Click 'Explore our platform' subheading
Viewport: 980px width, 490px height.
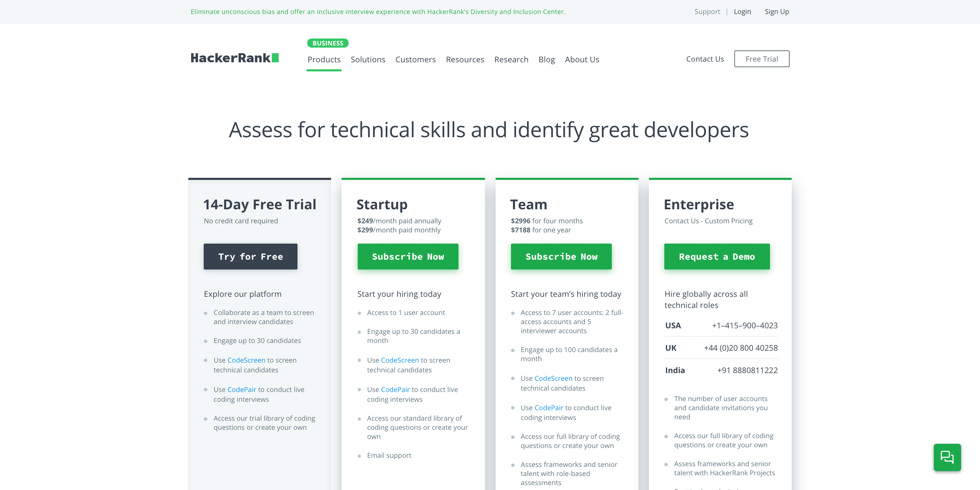coord(243,294)
